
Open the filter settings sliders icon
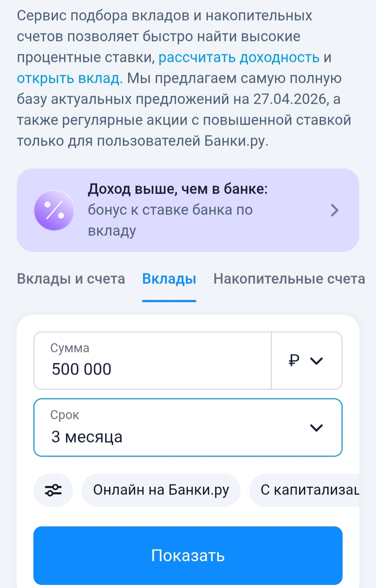(53, 490)
